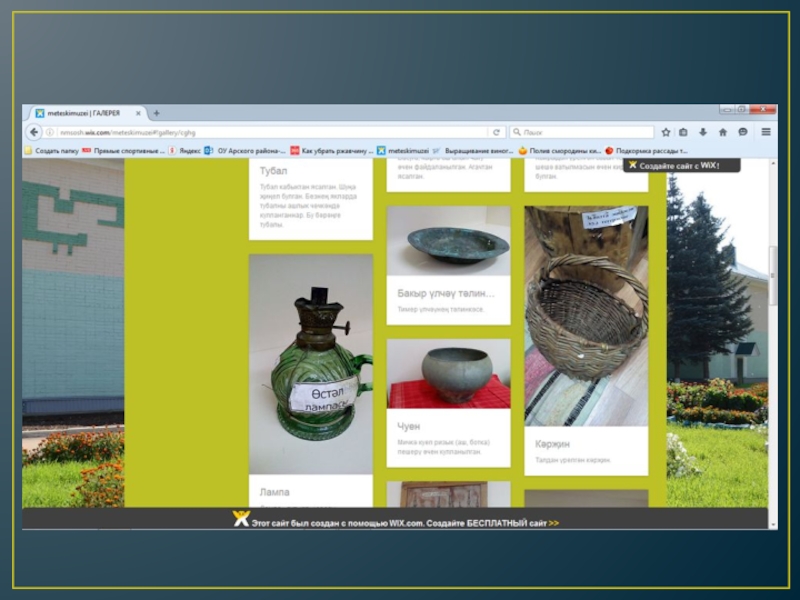Click the page vertical scrollbar thumb
Screen dimensions: 800x600
pyautogui.click(x=772, y=276)
